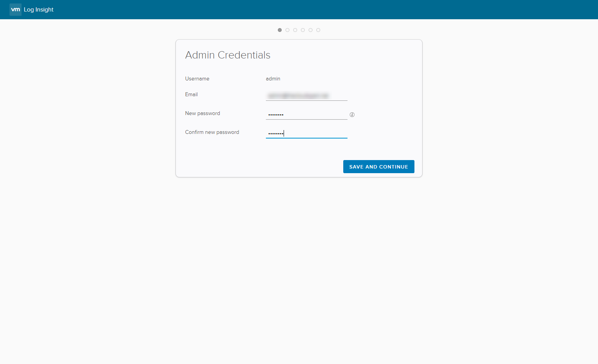The width and height of the screenshot is (598, 364).
Task: Click into the New password field
Action: point(306,114)
